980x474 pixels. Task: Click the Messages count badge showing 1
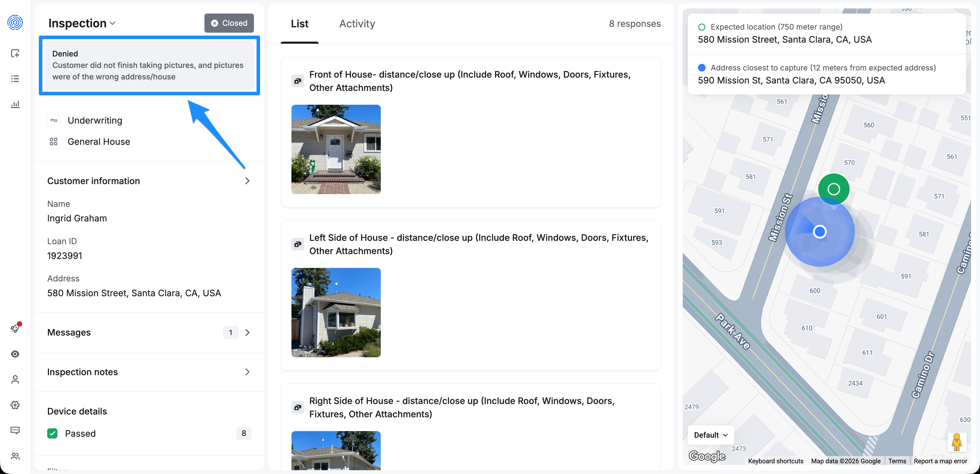[230, 332]
